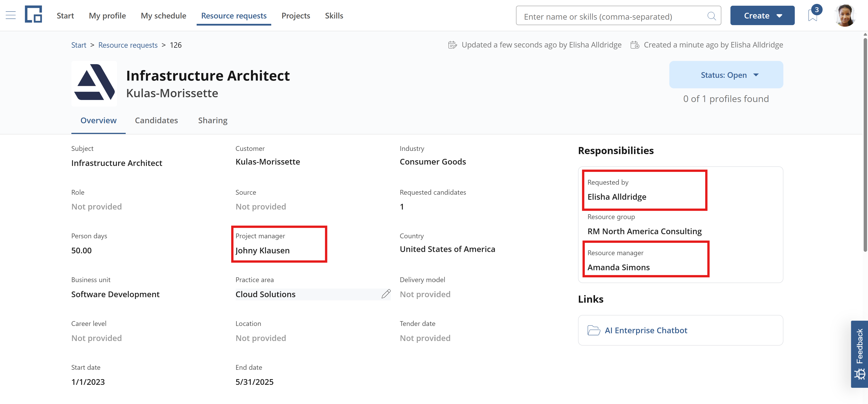Click the 50.00 person days value

(81, 250)
